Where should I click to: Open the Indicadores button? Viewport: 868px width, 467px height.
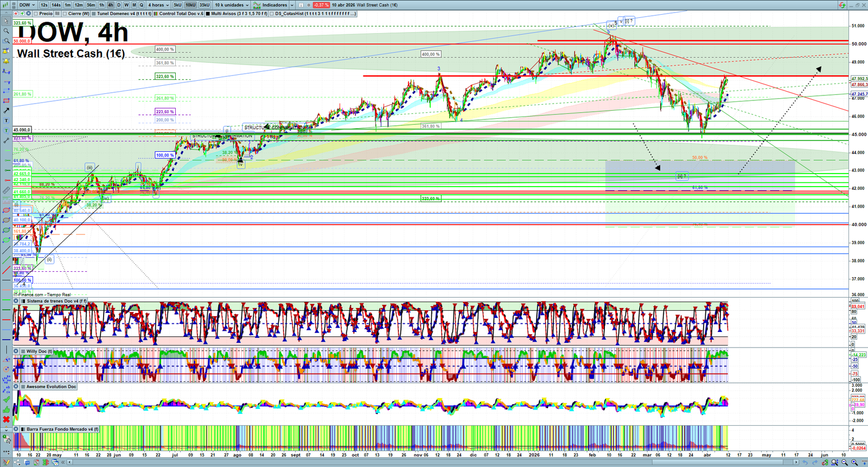tap(275, 5)
